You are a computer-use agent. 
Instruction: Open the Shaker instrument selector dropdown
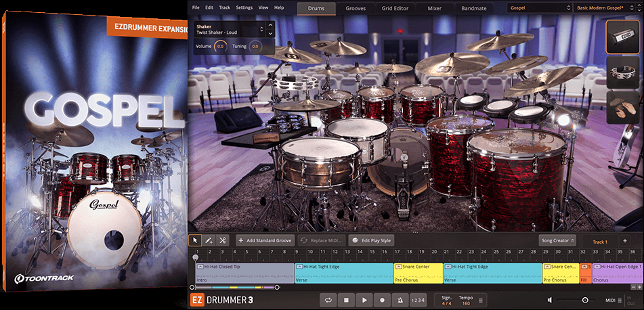pyautogui.click(x=230, y=30)
